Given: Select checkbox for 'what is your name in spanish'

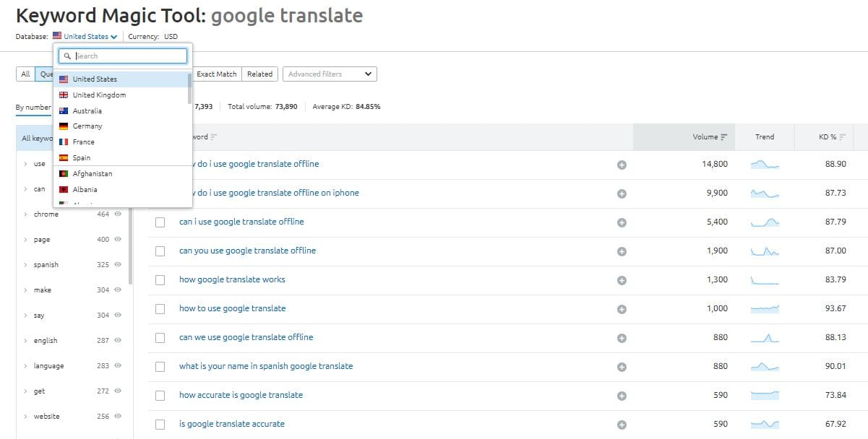Looking at the screenshot, I should (160, 367).
